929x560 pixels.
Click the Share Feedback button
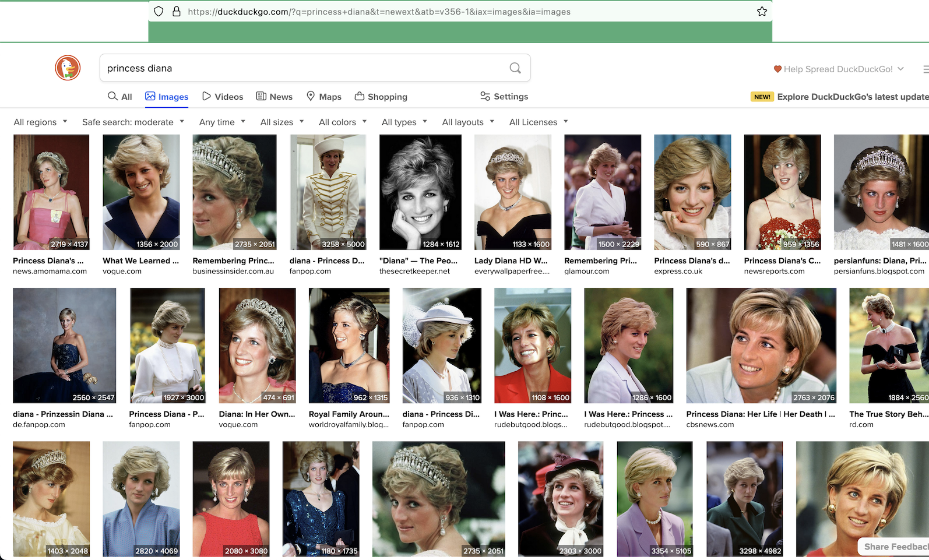coord(895,547)
